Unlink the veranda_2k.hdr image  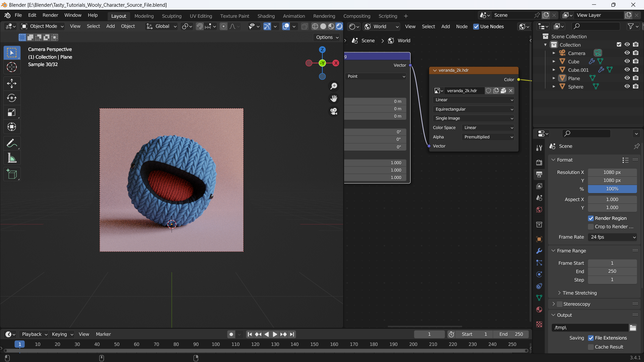point(511,90)
